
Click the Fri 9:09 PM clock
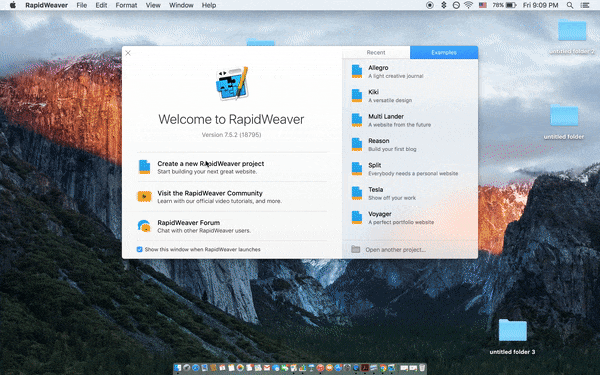tap(540, 5)
